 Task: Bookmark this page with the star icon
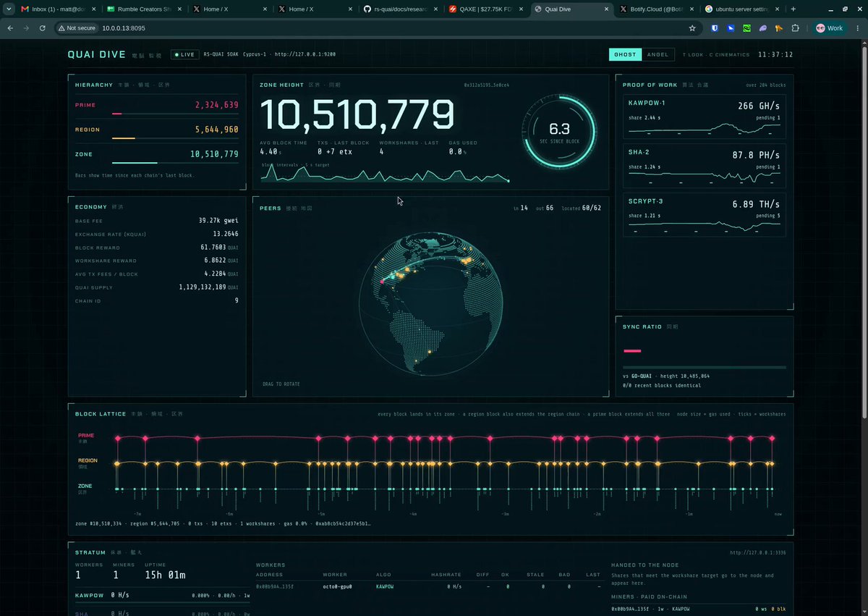[x=692, y=28]
